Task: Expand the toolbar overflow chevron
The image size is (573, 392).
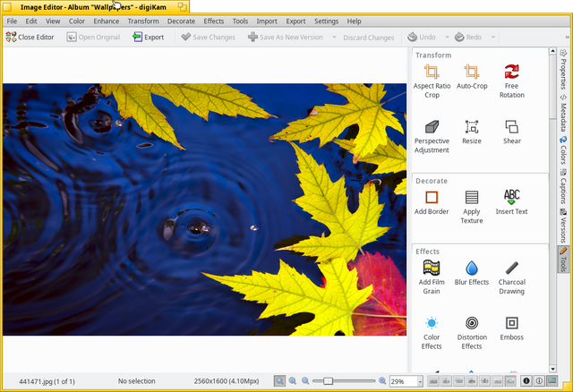Action: click(x=567, y=37)
